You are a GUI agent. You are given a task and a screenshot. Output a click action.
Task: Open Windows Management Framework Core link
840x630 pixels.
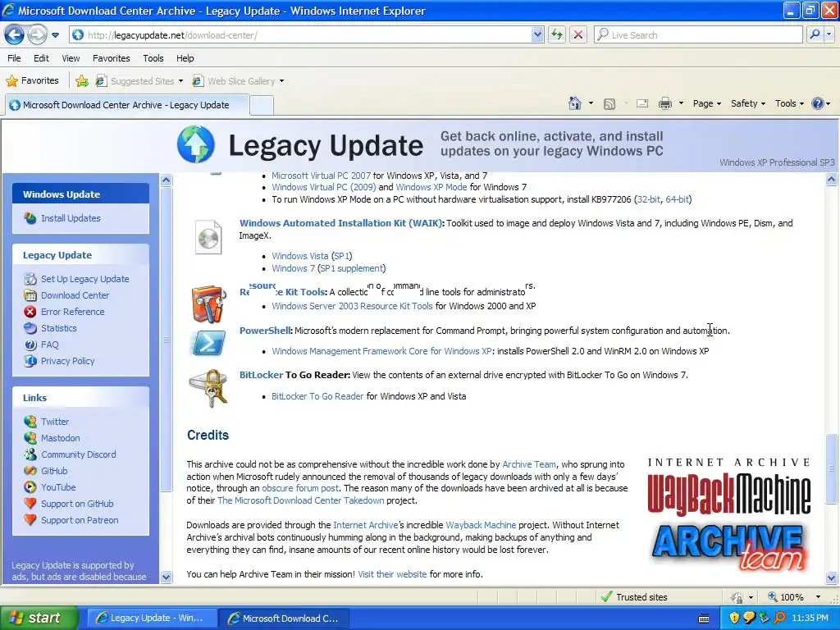click(x=381, y=351)
